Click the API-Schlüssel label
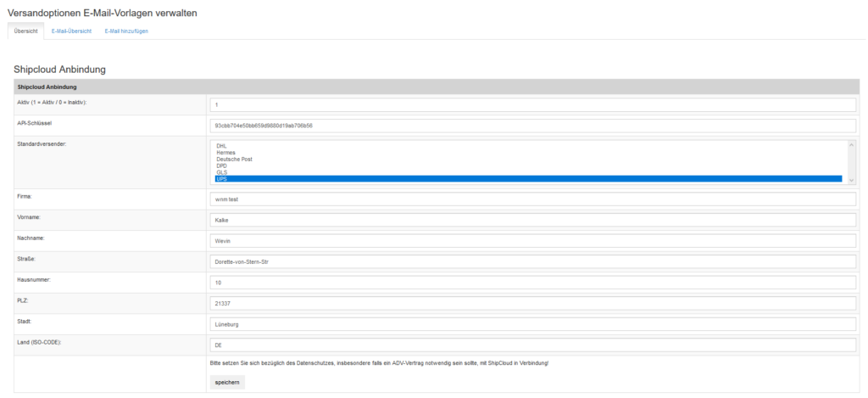Image resolution: width=868 pixels, height=398 pixels. click(x=34, y=123)
